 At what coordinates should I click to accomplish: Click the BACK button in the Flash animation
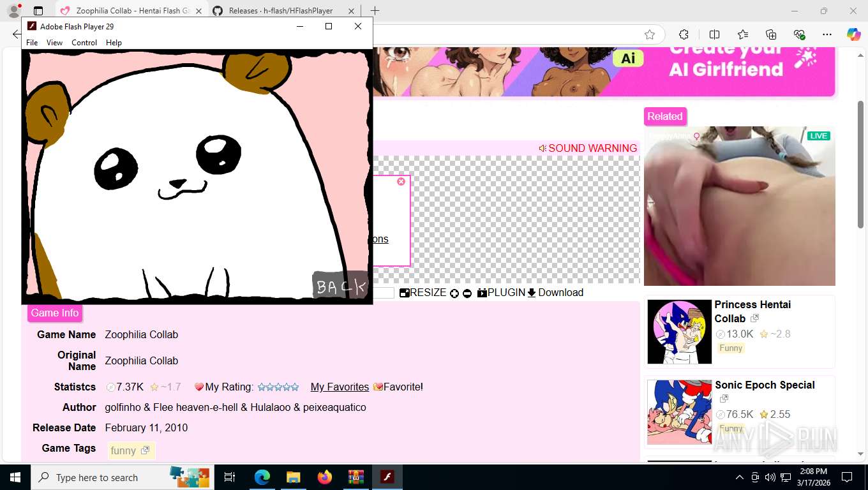coord(341,285)
